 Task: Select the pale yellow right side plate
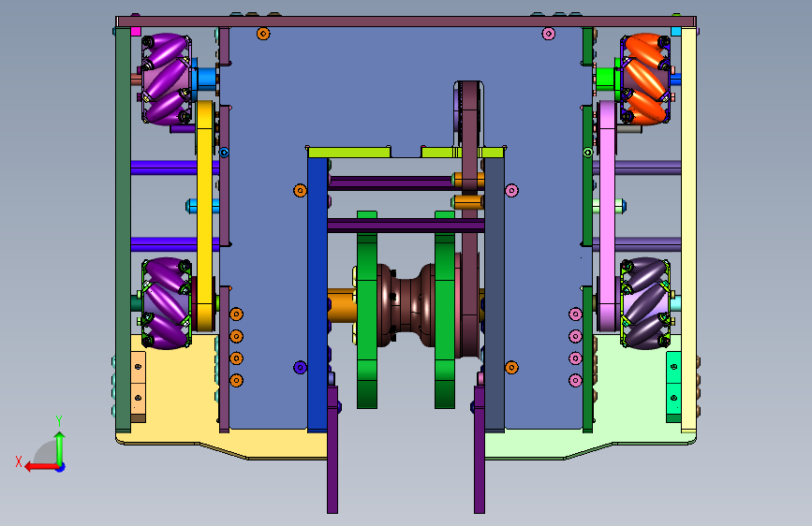pyautogui.click(x=688, y=230)
